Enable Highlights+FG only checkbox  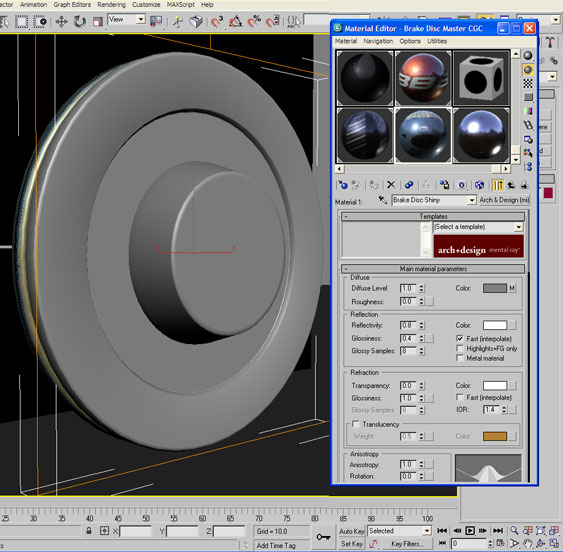460,348
